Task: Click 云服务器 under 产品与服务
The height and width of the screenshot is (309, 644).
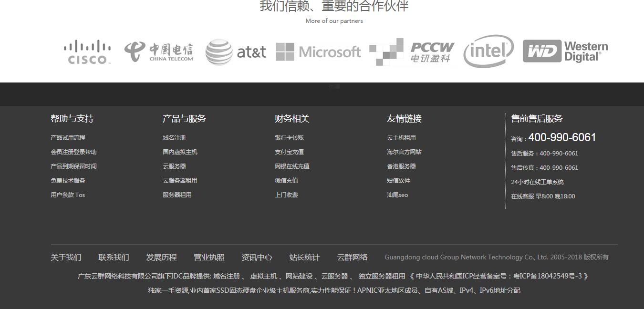Action: [174, 166]
